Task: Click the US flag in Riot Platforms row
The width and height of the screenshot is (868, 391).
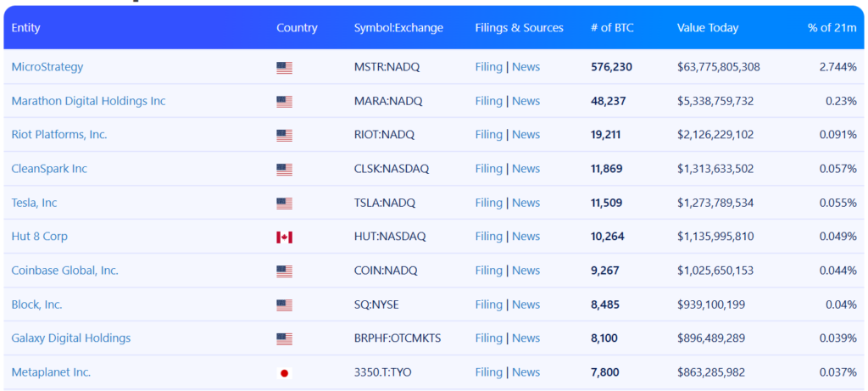Action: (x=284, y=136)
